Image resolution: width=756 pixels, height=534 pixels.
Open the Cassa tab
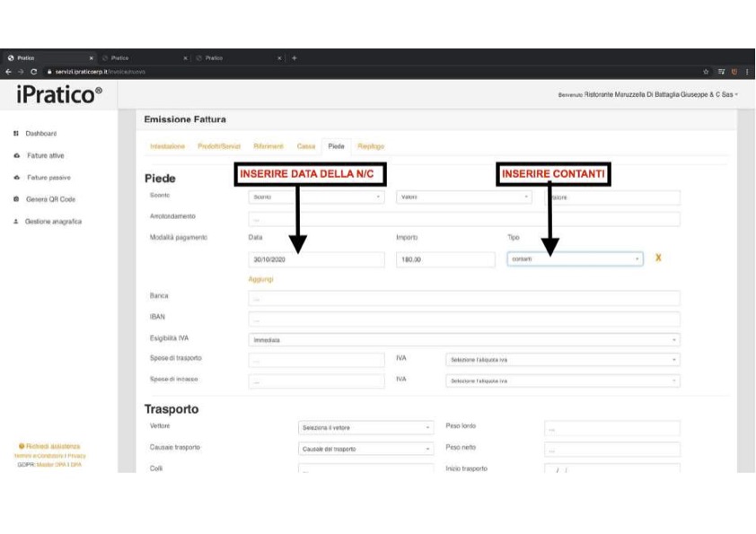click(306, 145)
